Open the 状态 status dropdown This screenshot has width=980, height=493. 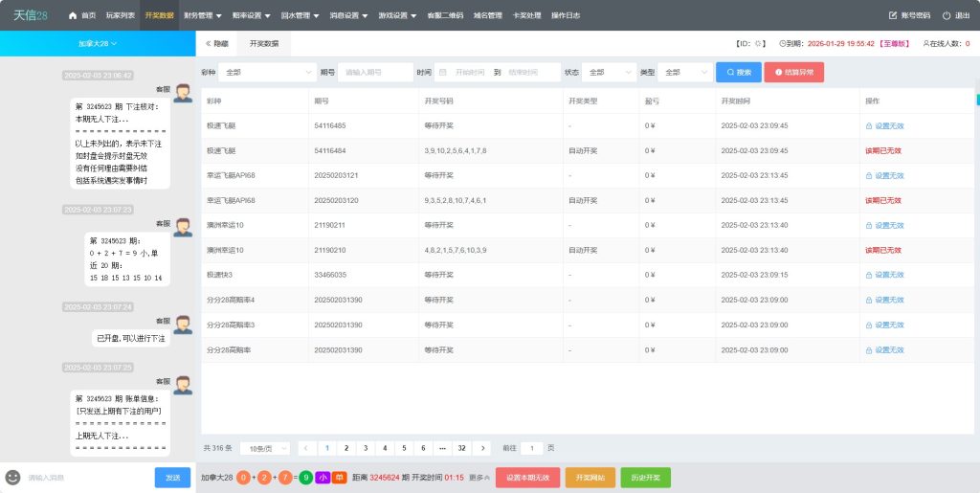click(610, 73)
